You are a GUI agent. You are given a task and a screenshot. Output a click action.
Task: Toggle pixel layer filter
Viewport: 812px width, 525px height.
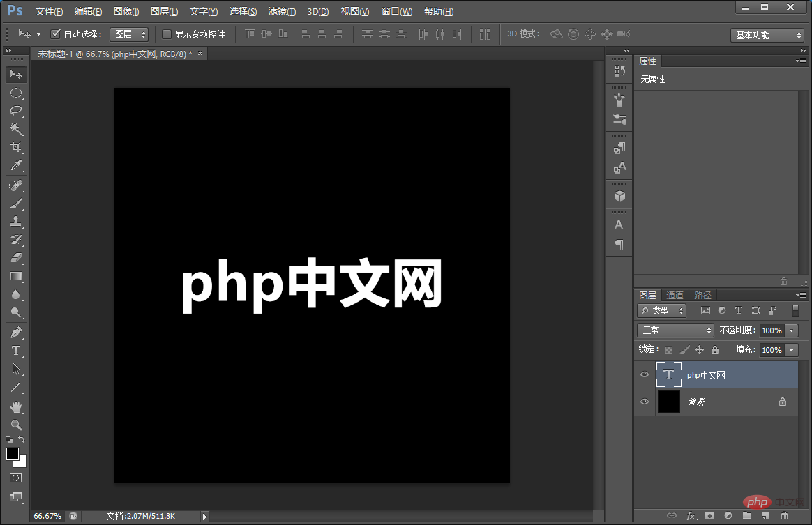click(x=705, y=311)
